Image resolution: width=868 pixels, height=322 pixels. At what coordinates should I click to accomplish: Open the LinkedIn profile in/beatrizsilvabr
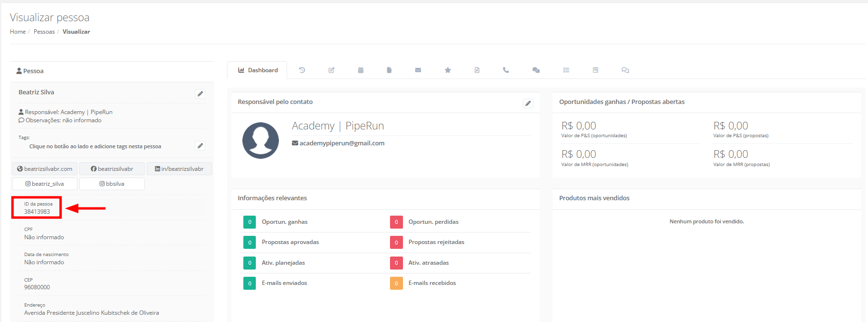click(179, 169)
